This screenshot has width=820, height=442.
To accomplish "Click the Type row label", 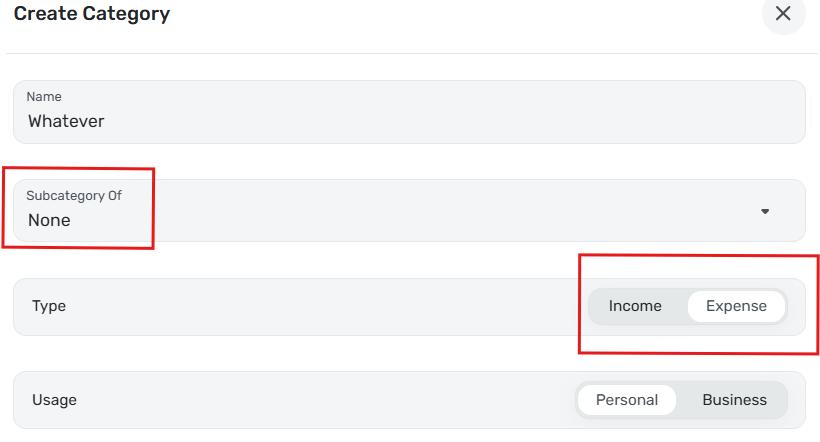I will point(49,306).
